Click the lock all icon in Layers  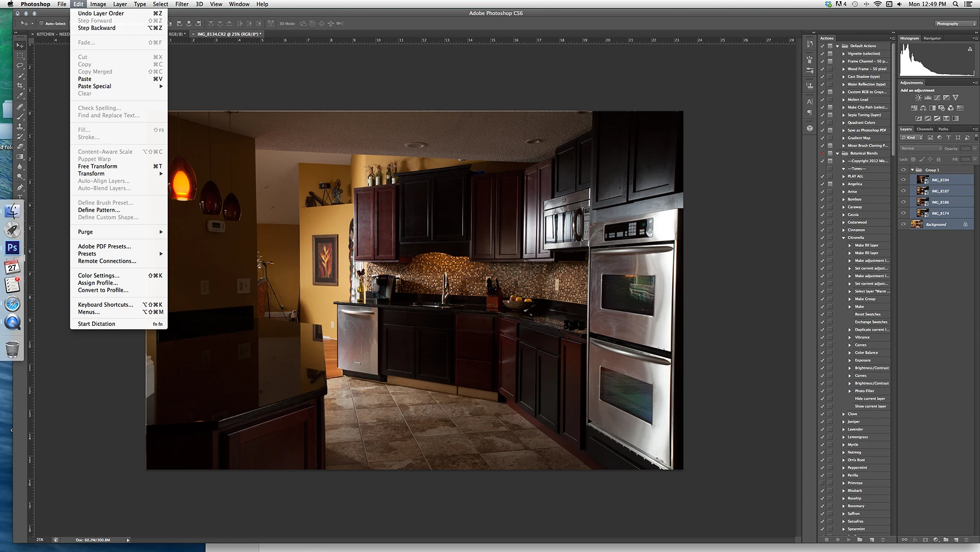coord(939,159)
